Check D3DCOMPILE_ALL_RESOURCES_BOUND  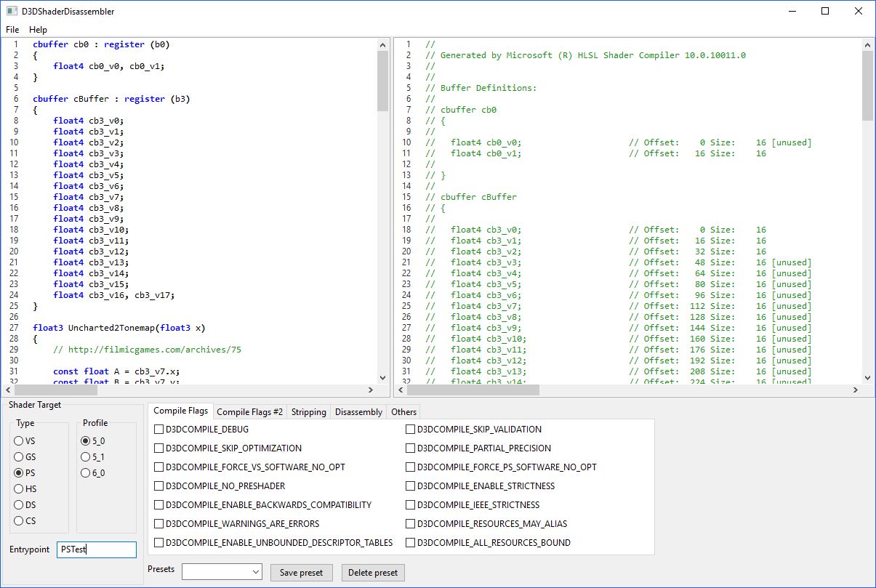click(x=488, y=543)
